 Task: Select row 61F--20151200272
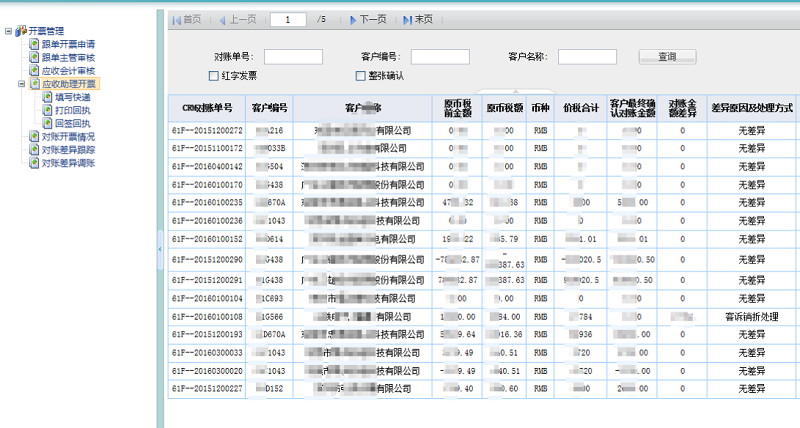tap(482, 131)
